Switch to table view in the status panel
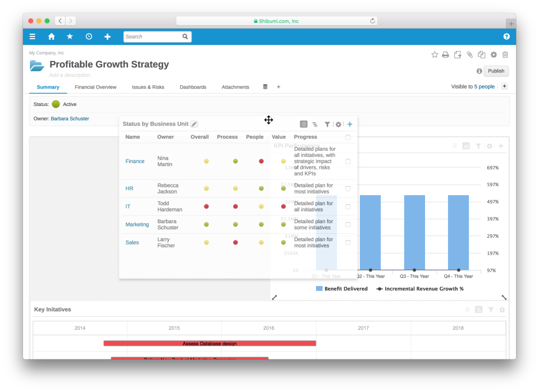Image resolution: width=539 pixels, height=392 pixels. [x=304, y=124]
